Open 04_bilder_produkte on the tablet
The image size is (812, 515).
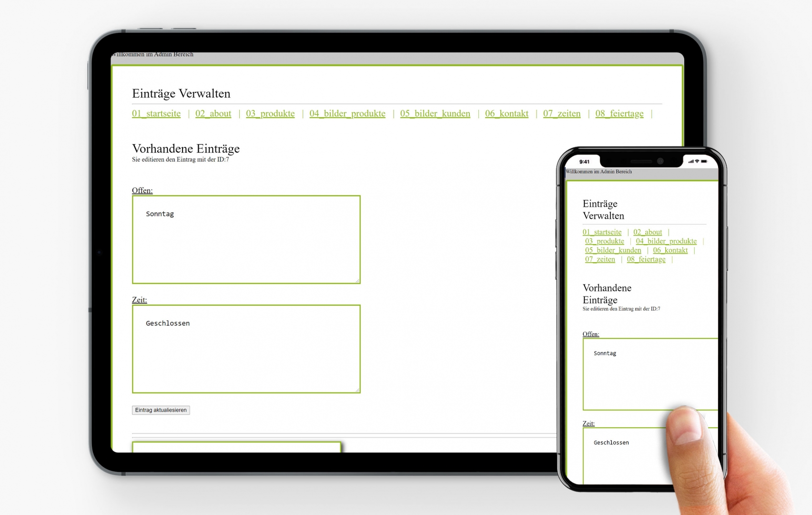click(x=347, y=113)
